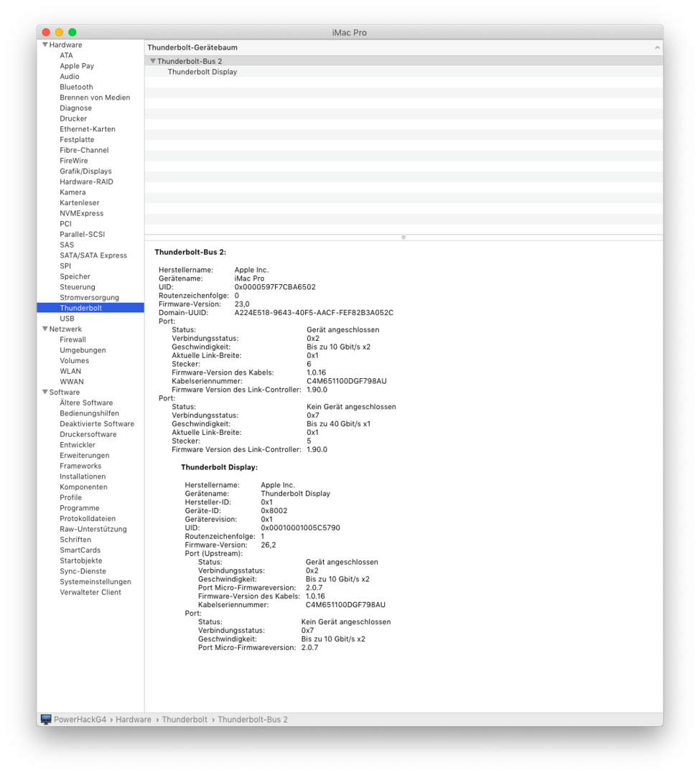700x775 pixels.
Task: Select Festplatte in the sidebar
Action: (x=77, y=139)
